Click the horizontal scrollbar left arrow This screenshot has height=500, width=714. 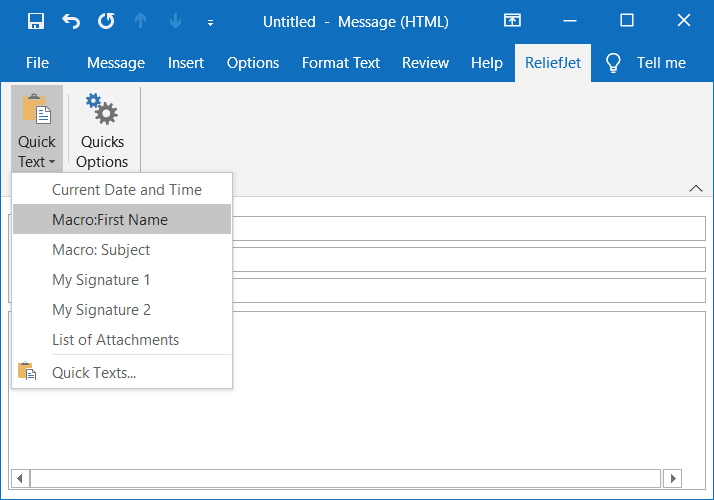pos(20,479)
